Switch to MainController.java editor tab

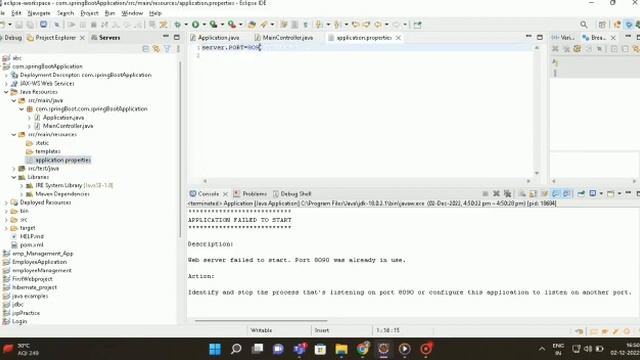pyautogui.click(x=284, y=38)
